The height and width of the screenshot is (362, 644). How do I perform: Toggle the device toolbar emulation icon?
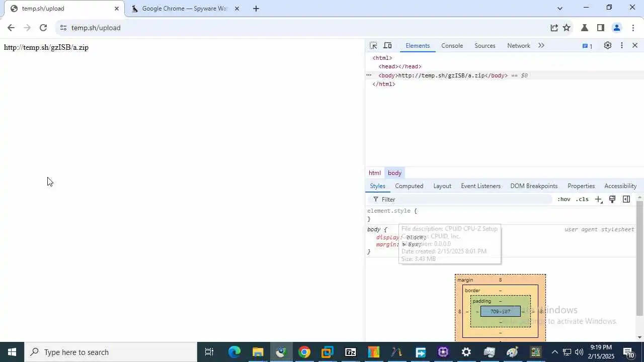[x=387, y=45]
